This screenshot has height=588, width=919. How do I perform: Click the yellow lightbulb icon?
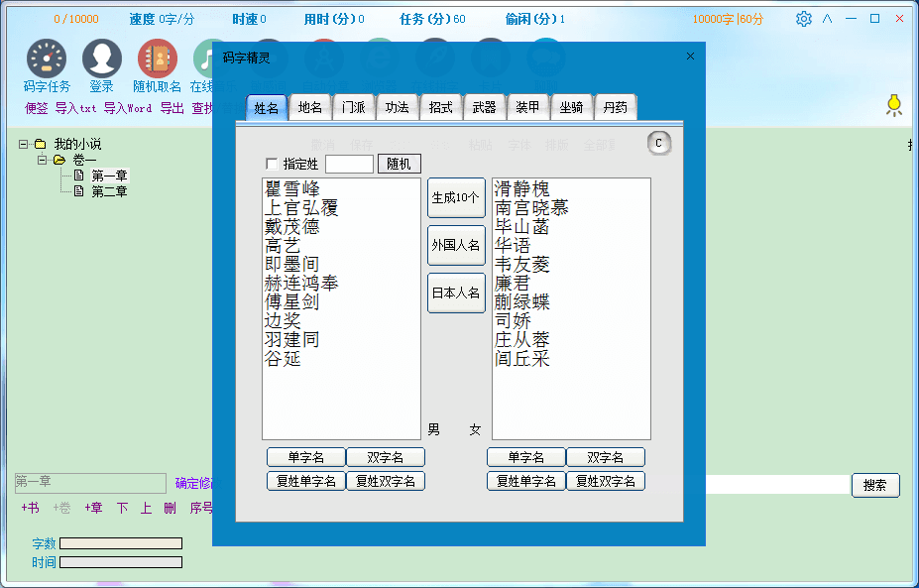click(893, 104)
